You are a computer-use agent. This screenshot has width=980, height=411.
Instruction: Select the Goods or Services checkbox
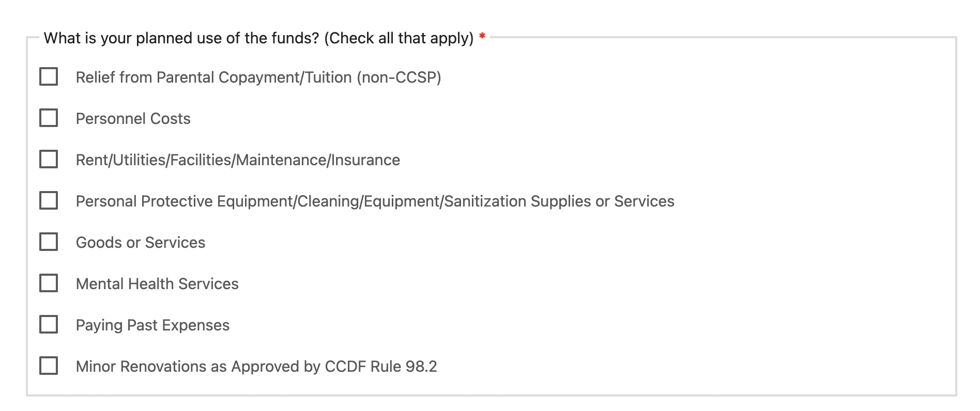pos(49,242)
